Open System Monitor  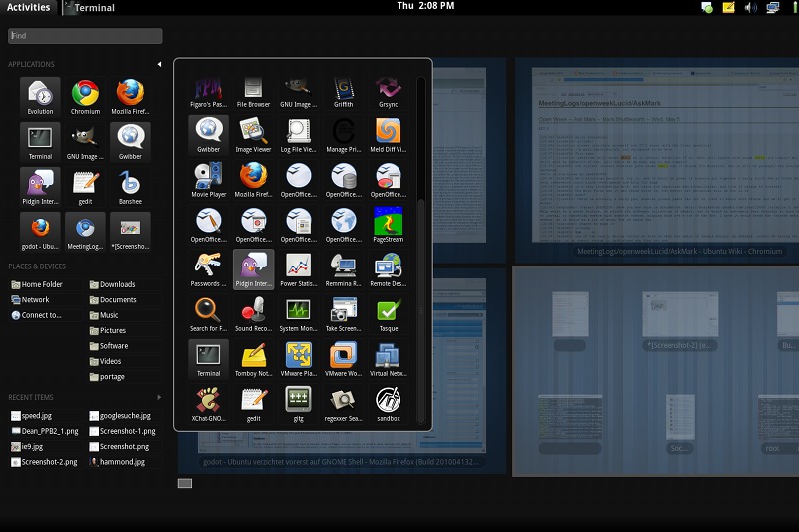coord(298,314)
